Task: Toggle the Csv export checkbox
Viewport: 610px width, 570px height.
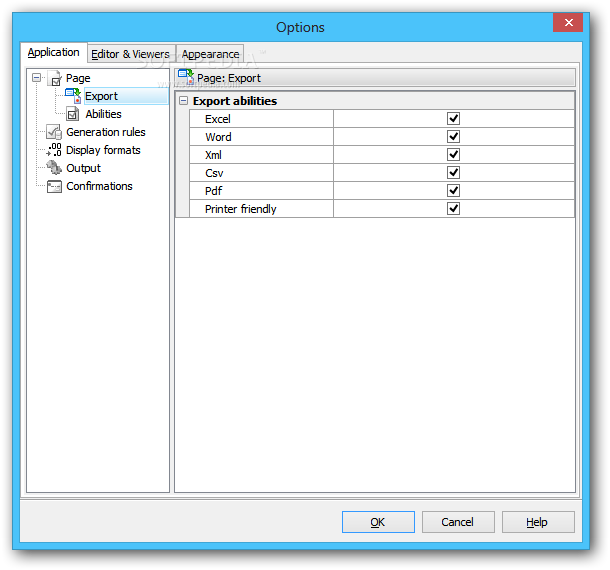Action: (x=453, y=172)
